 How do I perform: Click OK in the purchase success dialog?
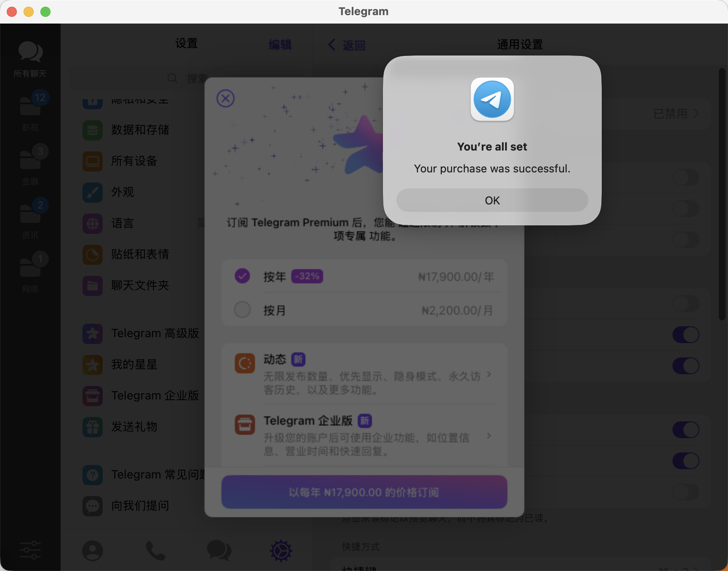coord(492,201)
